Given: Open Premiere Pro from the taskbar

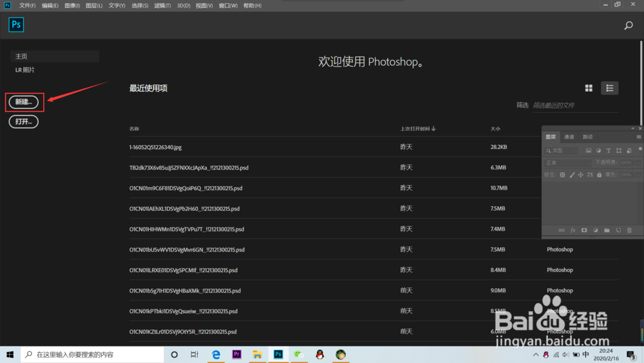Looking at the screenshot, I should click(x=236, y=355).
